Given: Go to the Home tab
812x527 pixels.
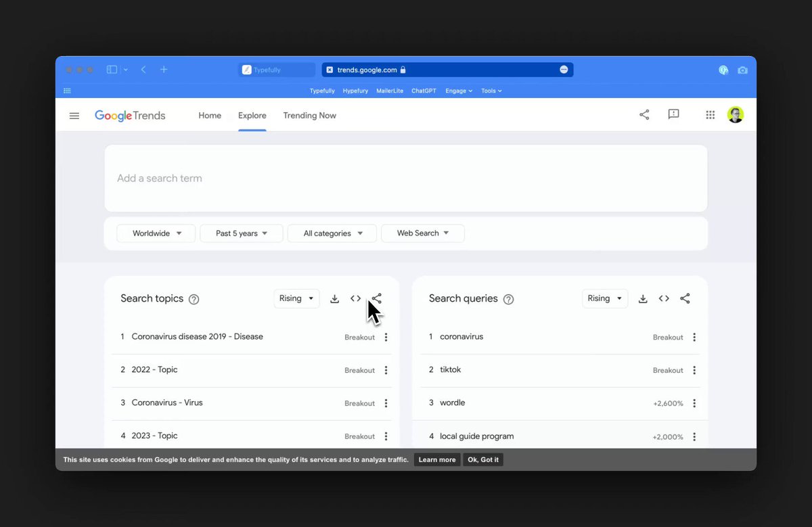Looking at the screenshot, I should tap(210, 116).
